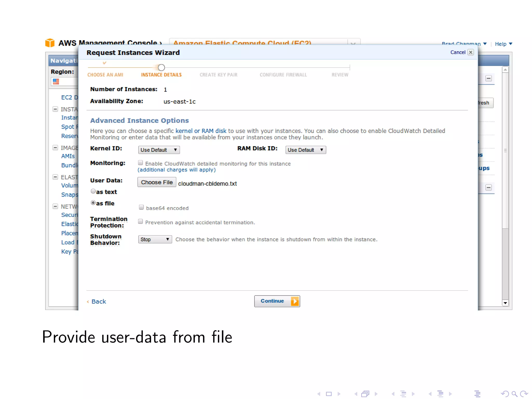The image size is (532, 399).
Task: Click the Cancel link in wizard
Action: click(x=458, y=52)
